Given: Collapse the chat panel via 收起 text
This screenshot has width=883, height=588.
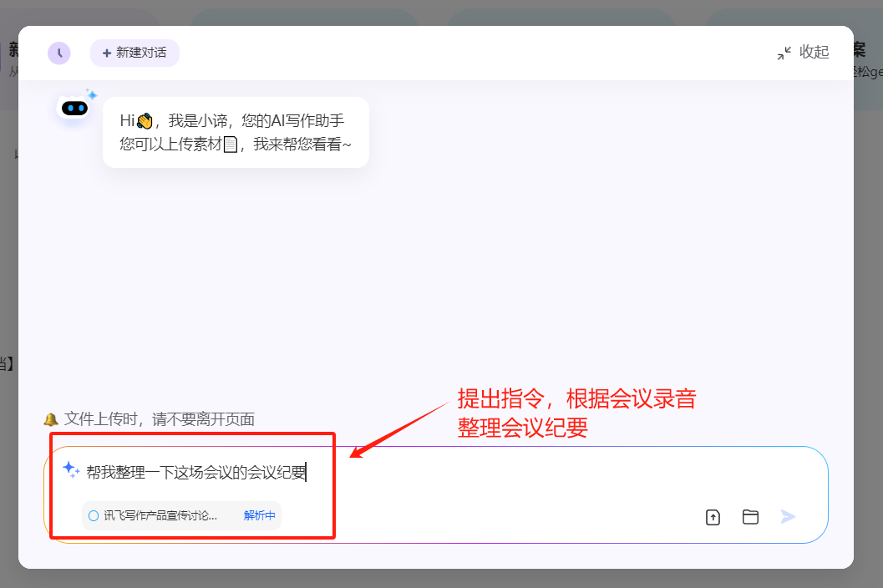Looking at the screenshot, I should [814, 53].
